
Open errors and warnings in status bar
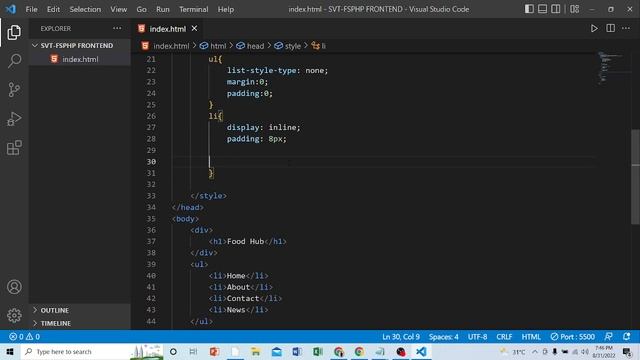pos(24,337)
